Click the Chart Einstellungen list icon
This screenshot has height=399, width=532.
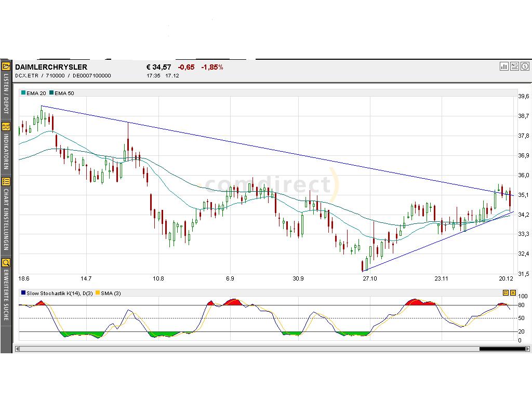tap(6, 182)
